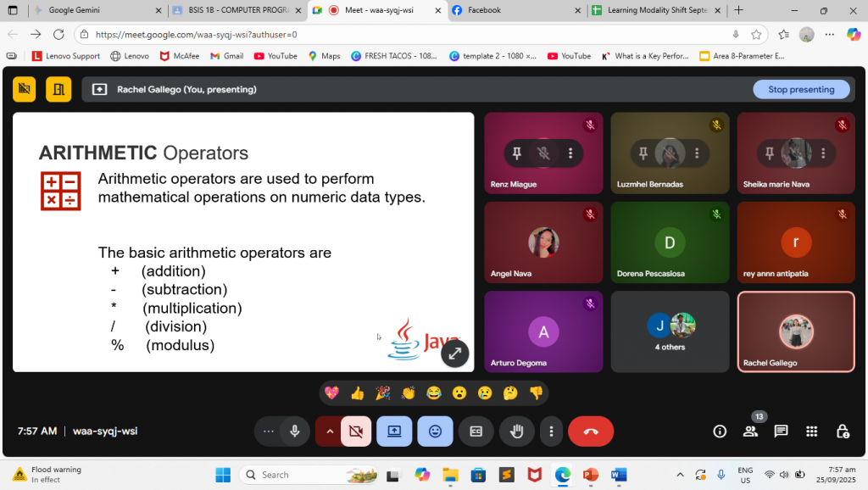Open the chat with everyone panel

pyautogui.click(x=781, y=431)
